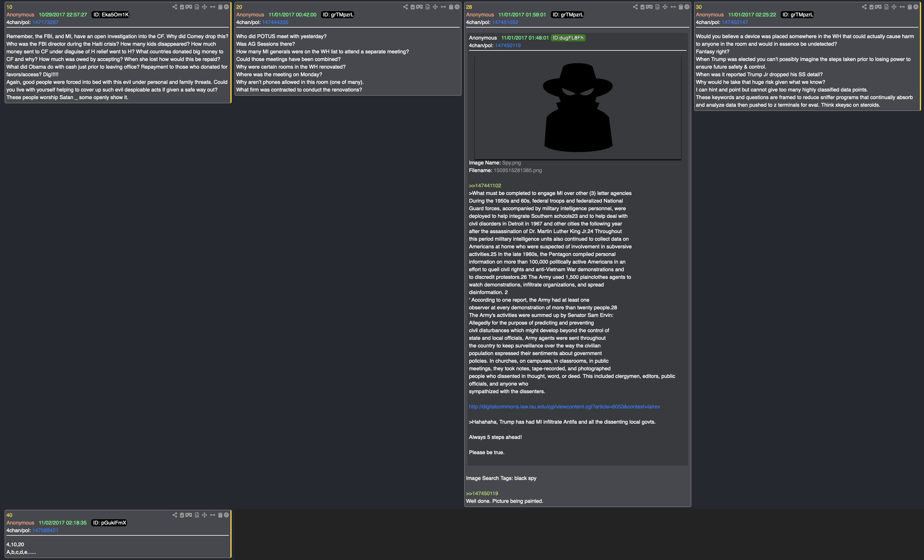Image resolution: width=924 pixels, height=560 pixels.
Task: Click the image file icon on post 30
Action: (886, 7)
